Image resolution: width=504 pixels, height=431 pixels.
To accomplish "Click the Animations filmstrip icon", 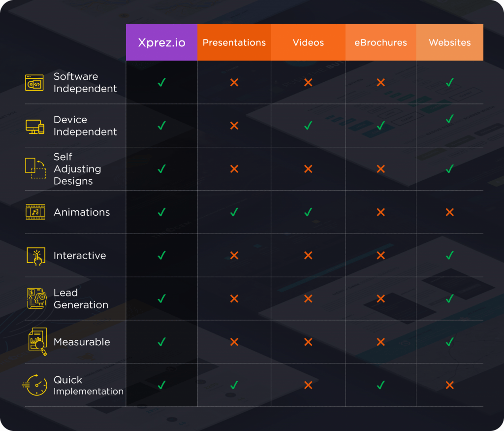I will click(x=35, y=212).
